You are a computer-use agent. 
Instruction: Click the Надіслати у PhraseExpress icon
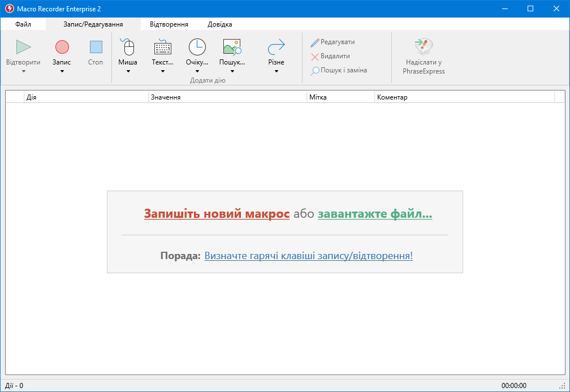pos(424,46)
